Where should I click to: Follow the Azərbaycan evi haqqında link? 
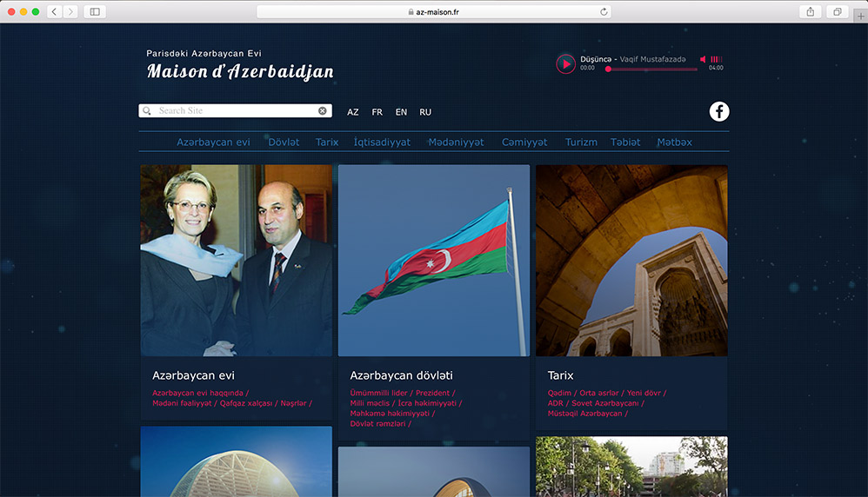pos(197,393)
